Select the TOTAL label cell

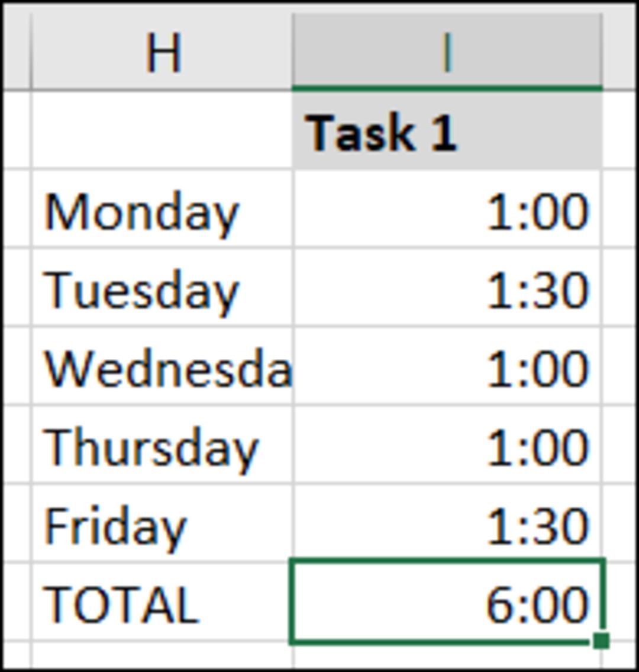(162, 602)
